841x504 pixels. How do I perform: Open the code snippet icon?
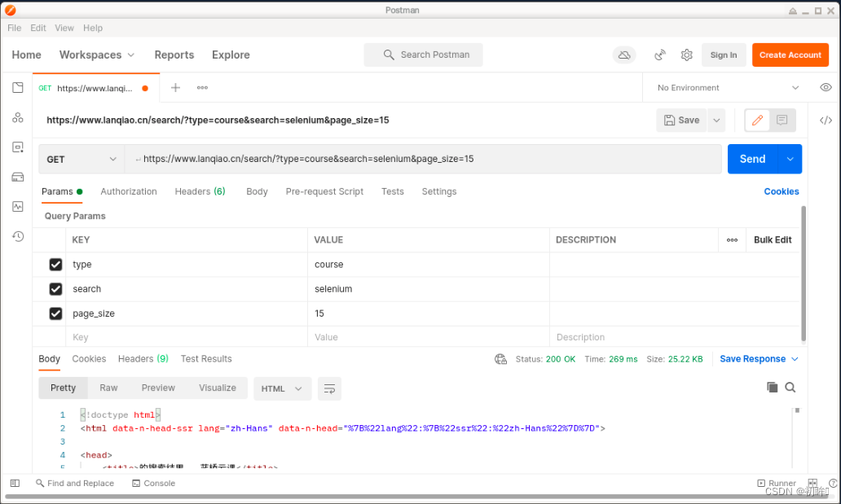click(x=826, y=121)
